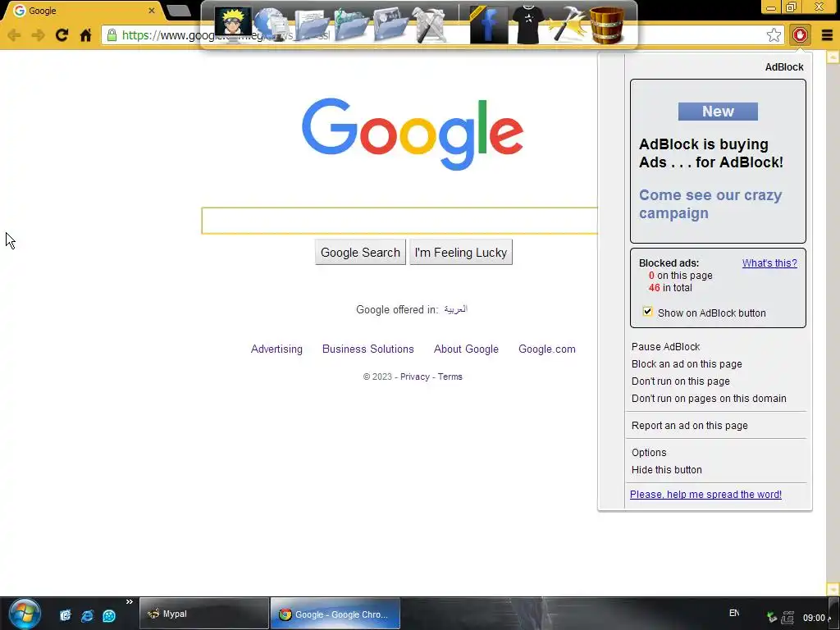Launch the Facebook dock icon
Viewport: 840px width, 630px height.
click(489, 24)
